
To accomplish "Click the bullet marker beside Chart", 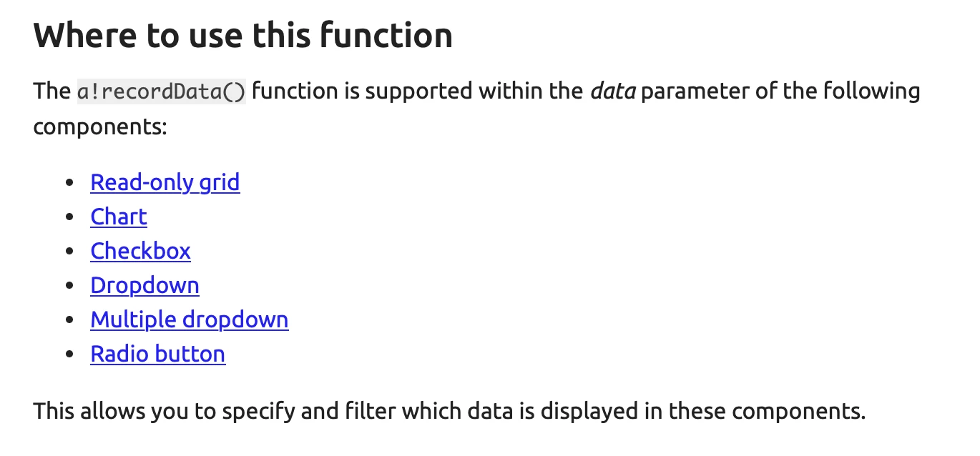I will click(x=69, y=218).
